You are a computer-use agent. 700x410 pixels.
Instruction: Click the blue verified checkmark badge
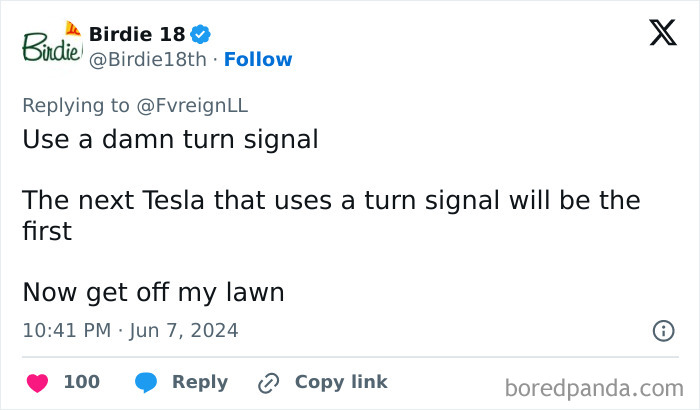(x=201, y=34)
